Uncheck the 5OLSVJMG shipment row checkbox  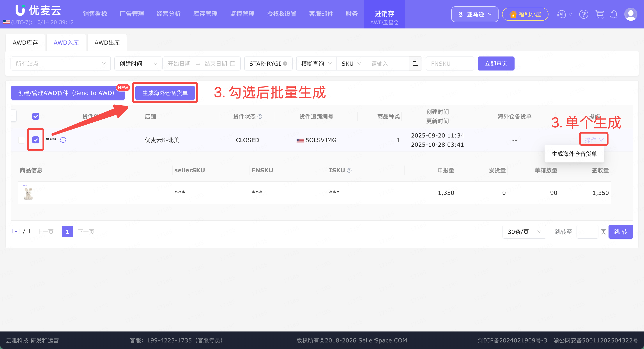coord(36,140)
